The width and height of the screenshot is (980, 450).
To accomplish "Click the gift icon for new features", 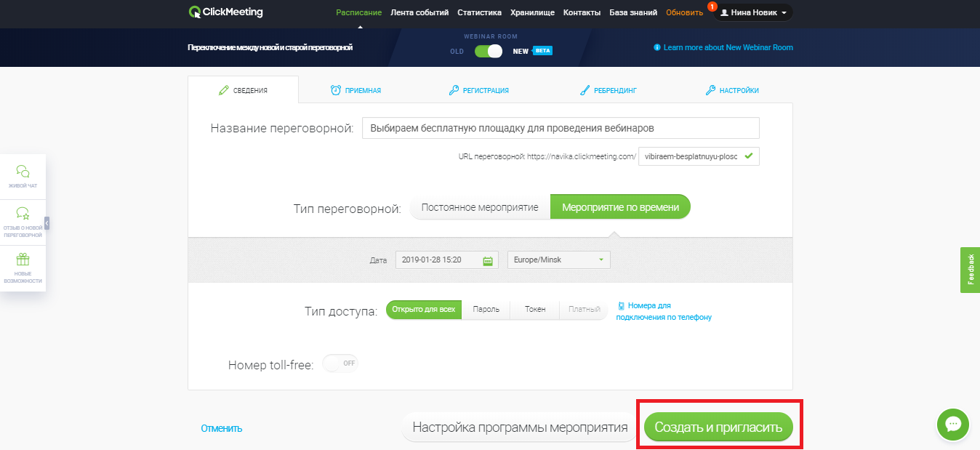I will pos(23,260).
